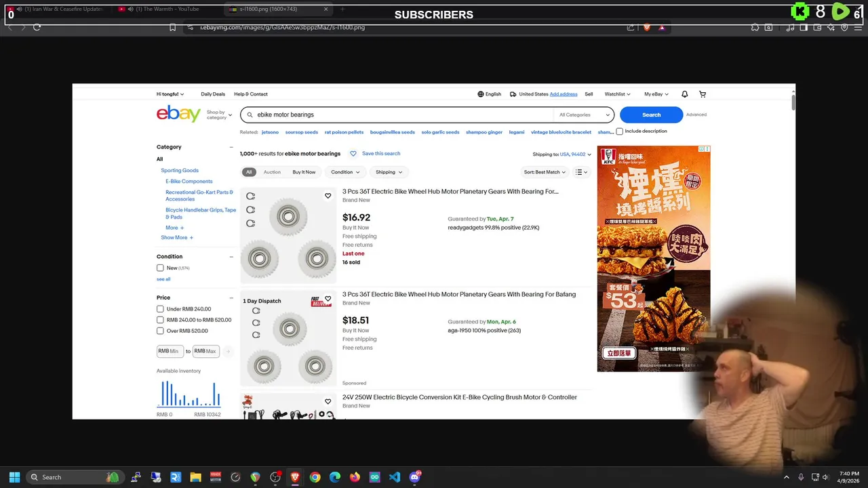Expand the Hi tongfu! account menu
The image size is (868, 488).
point(170,94)
